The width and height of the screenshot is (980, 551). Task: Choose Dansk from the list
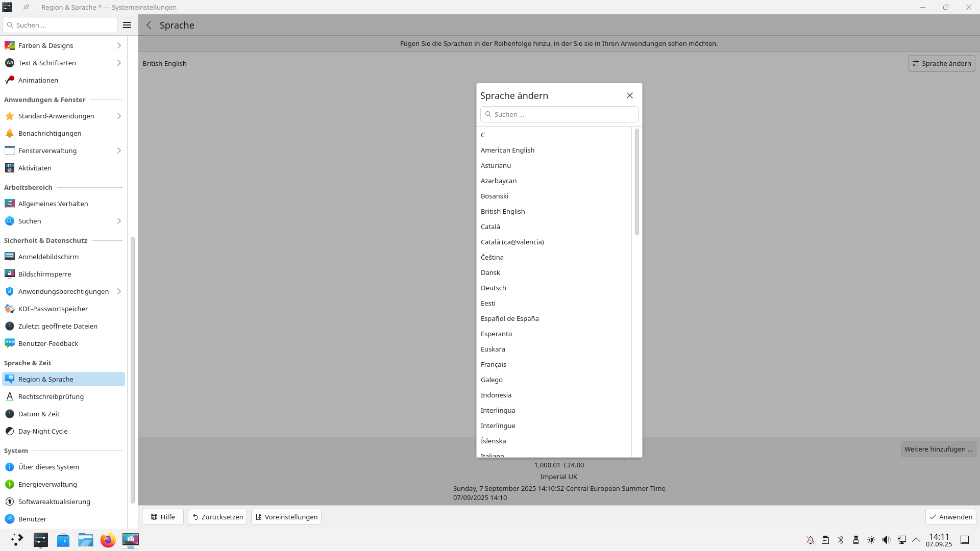[554, 272]
